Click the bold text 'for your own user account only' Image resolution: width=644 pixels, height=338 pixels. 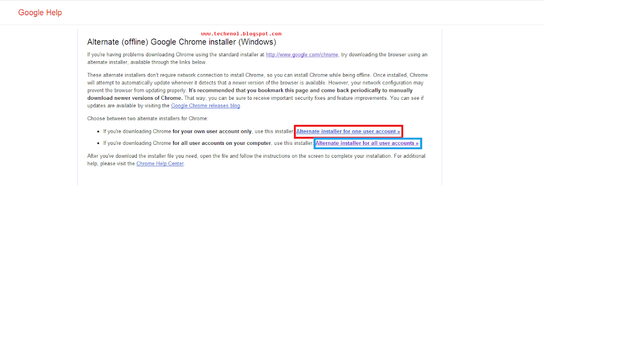point(213,131)
